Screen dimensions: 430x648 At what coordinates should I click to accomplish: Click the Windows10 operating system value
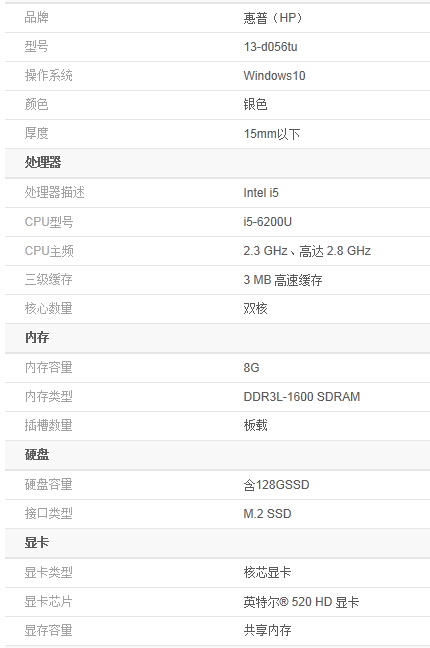[274, 76]
